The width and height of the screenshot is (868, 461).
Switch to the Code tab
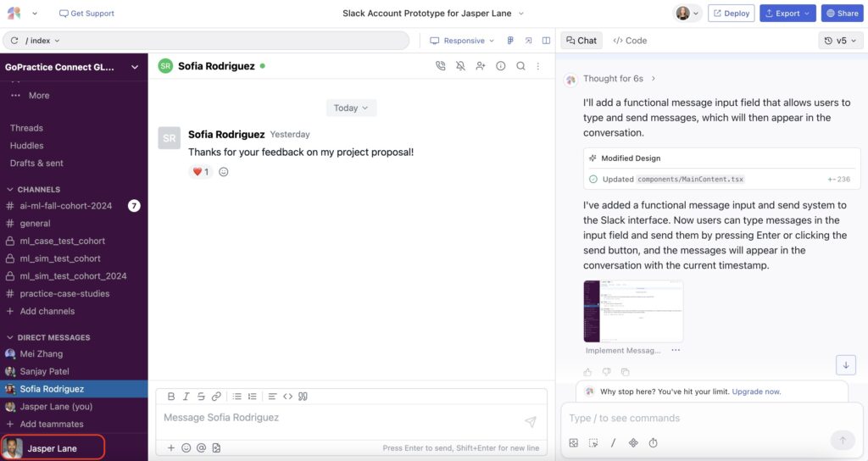[x=630, y=41]
